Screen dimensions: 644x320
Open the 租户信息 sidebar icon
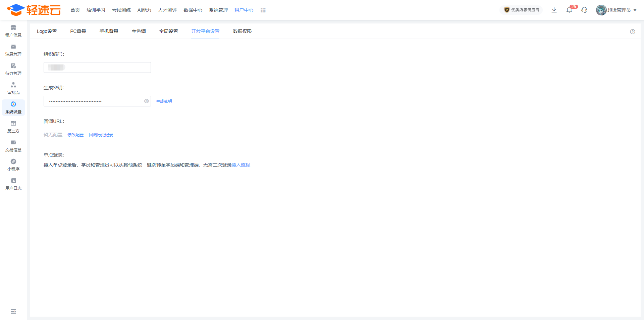pyautogui.click(x=13, y=31)
